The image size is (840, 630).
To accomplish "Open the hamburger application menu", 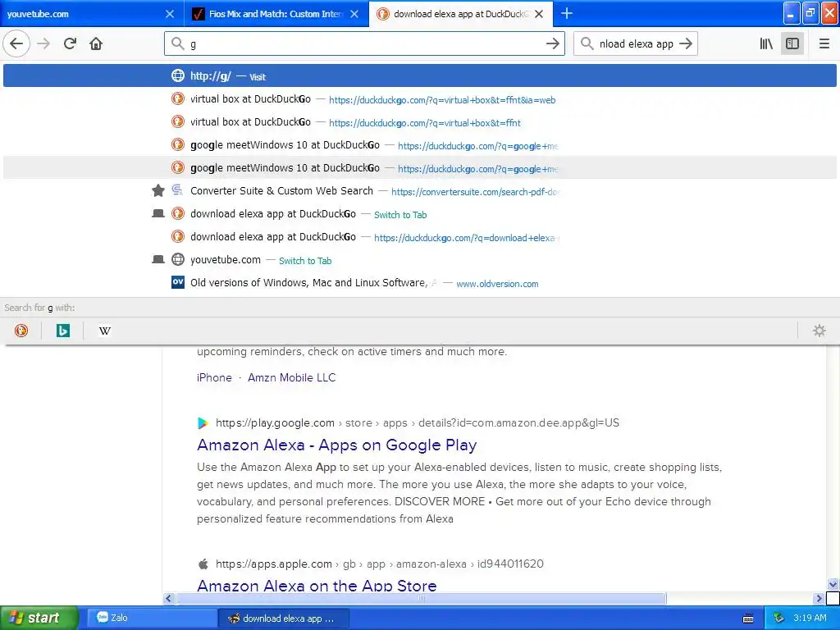I will click(824, 43).
